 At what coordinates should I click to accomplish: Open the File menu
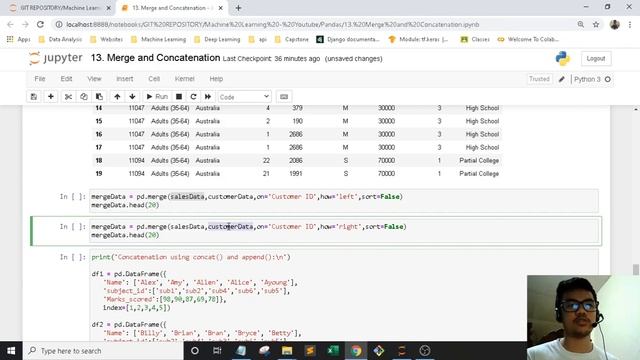[40, 79]
